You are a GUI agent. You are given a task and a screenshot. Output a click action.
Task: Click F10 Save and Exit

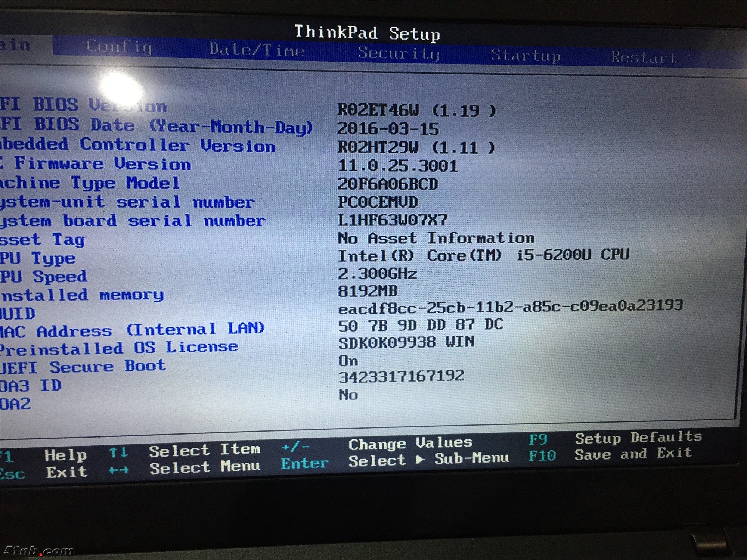click(542, 455)
